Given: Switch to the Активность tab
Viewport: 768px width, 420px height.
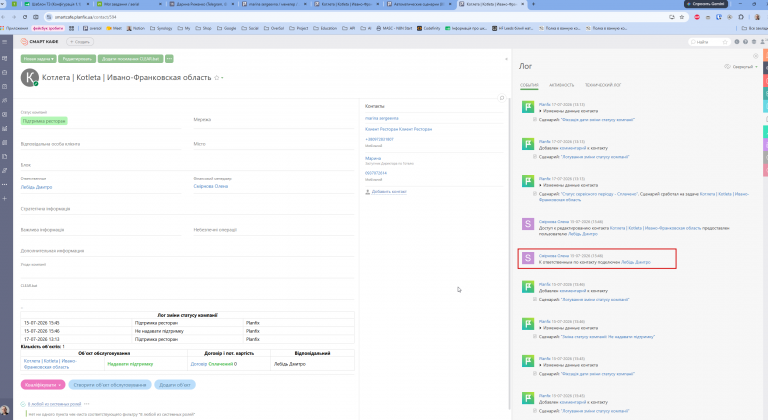Looking at the screenshot, I should pyautogui.click(x=561, y=85).
